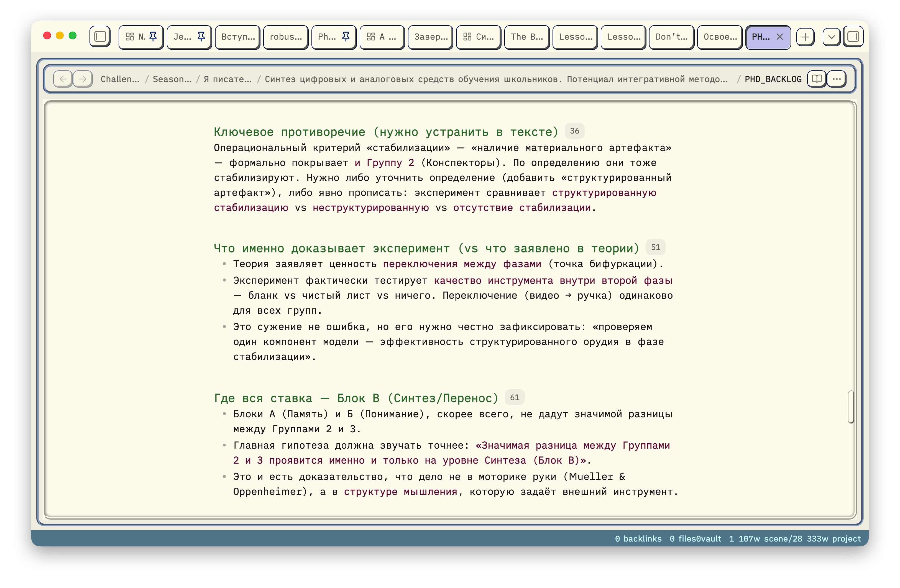
Task: Click the pin icon on N. tab
Action: 153,37
